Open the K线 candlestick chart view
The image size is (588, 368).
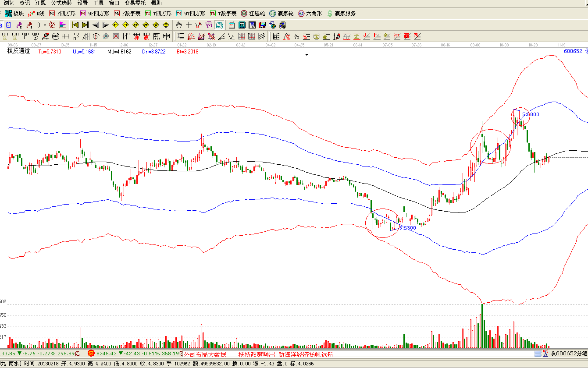37,14
